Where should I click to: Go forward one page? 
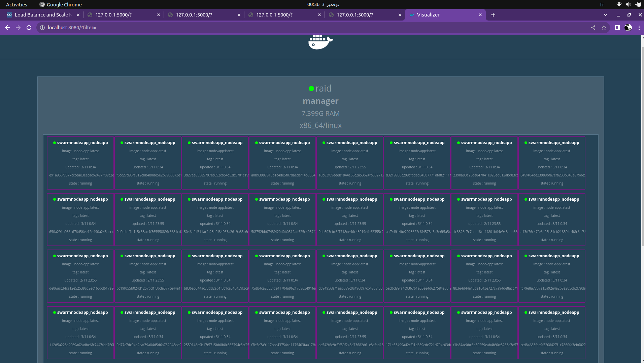click(18, 28)
